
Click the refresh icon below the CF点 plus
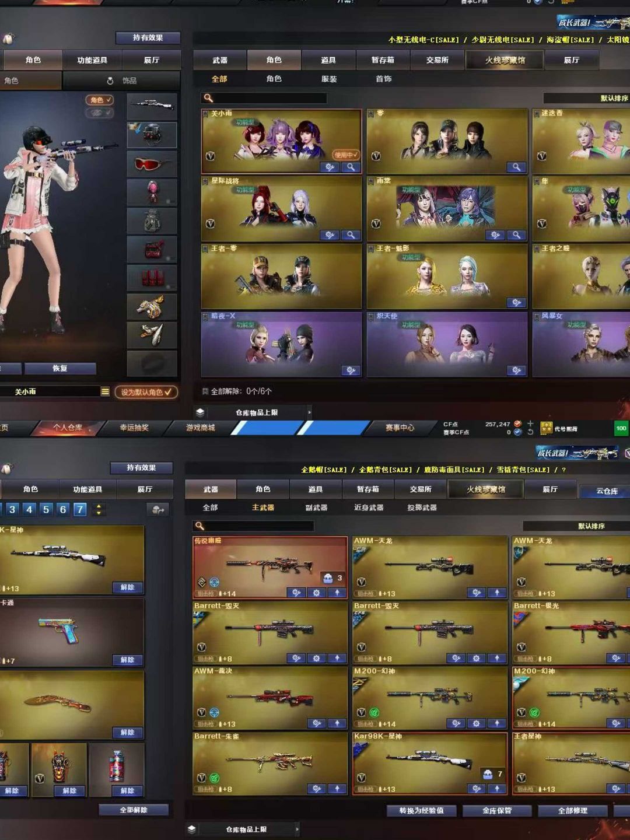pyautogui.click(x=530, y=432)
